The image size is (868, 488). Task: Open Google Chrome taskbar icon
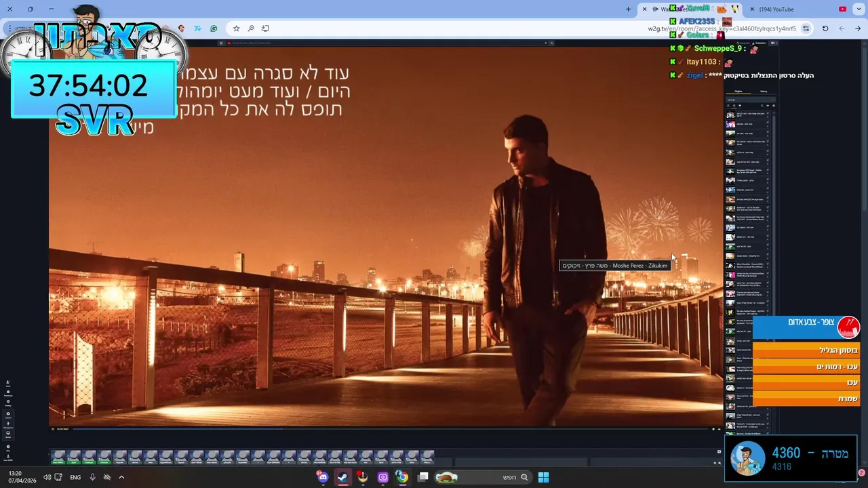point(402,477)
